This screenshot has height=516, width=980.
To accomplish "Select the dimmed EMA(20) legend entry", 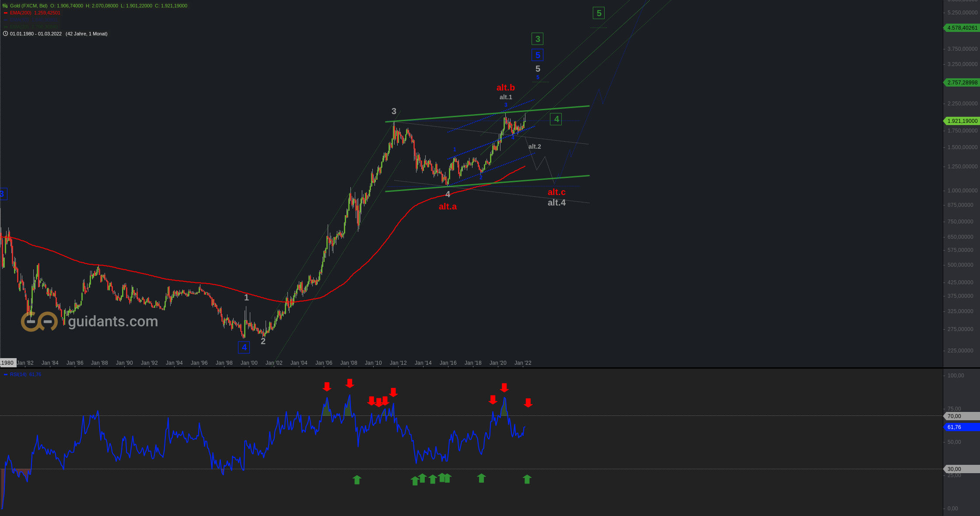I will [34, 27].
